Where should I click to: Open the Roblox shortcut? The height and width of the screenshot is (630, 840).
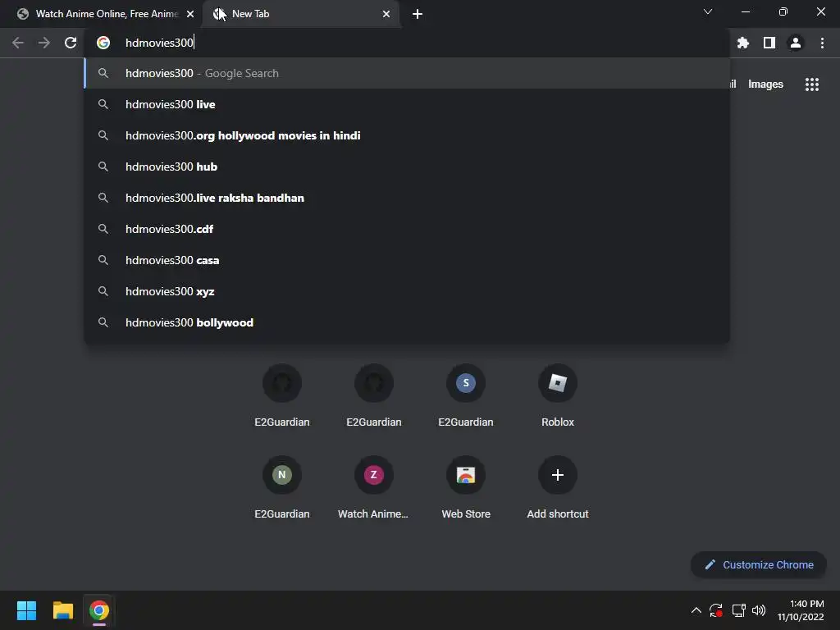558,395
